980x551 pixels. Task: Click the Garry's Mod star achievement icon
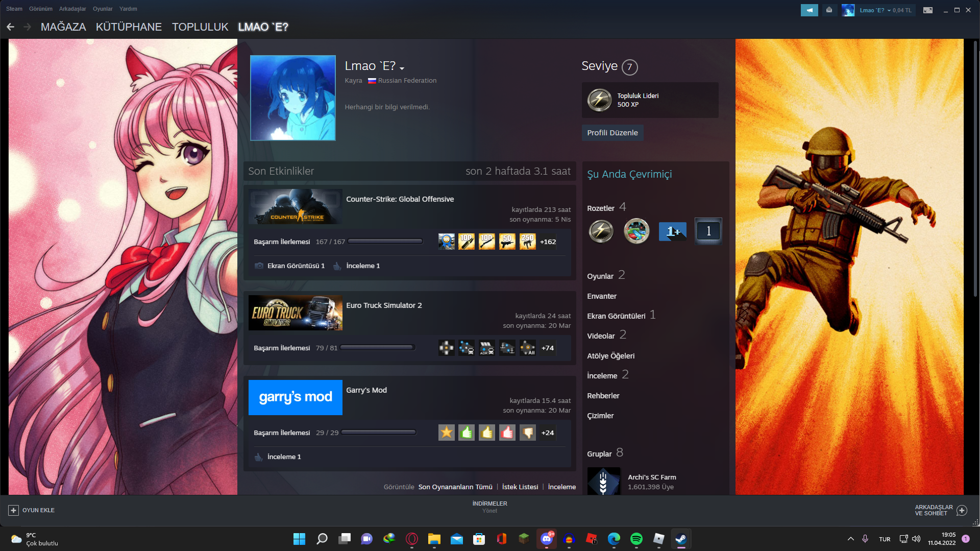(x=447, y=433)
